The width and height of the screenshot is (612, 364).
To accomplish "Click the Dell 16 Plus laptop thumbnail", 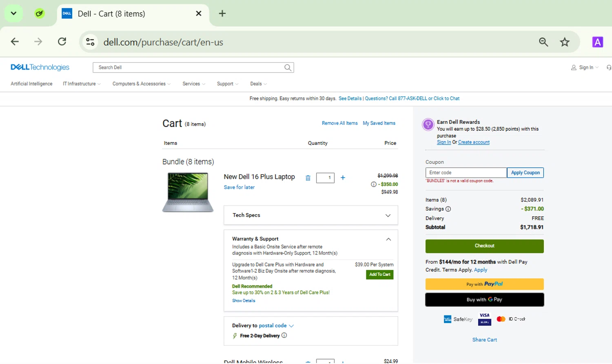I will click(188, 192).
